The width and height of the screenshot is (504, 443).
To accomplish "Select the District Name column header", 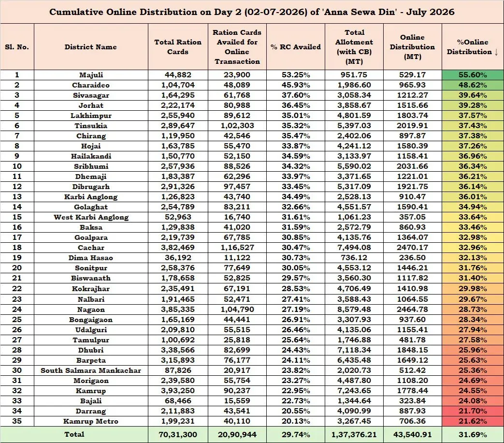I will point(91,47).
